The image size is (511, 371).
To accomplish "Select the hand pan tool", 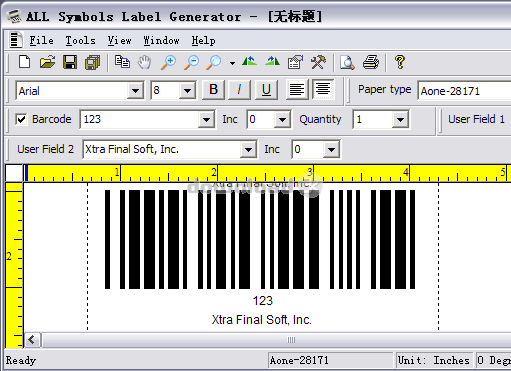I will click(145, 62).
